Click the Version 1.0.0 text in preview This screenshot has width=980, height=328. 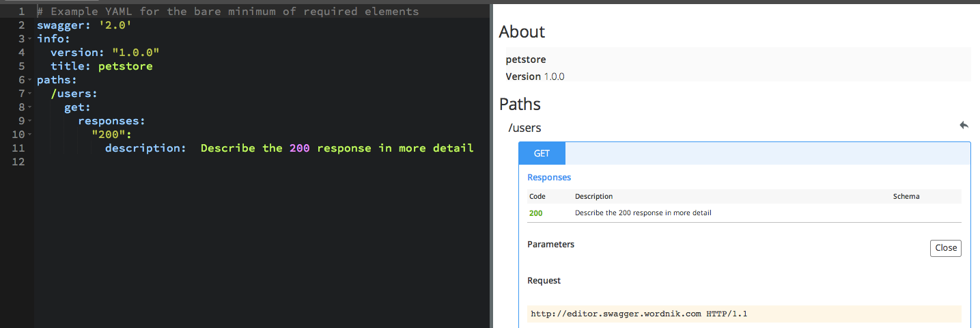click(535, 77)
